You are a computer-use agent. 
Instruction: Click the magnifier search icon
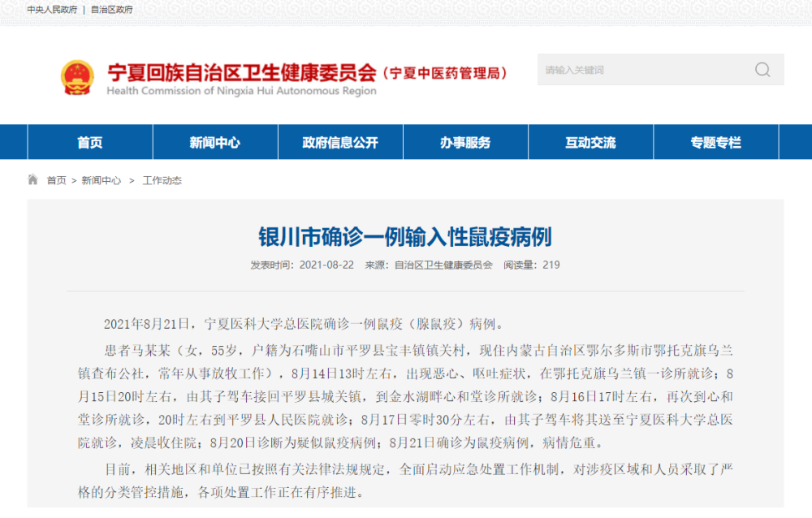pos(762,70)
